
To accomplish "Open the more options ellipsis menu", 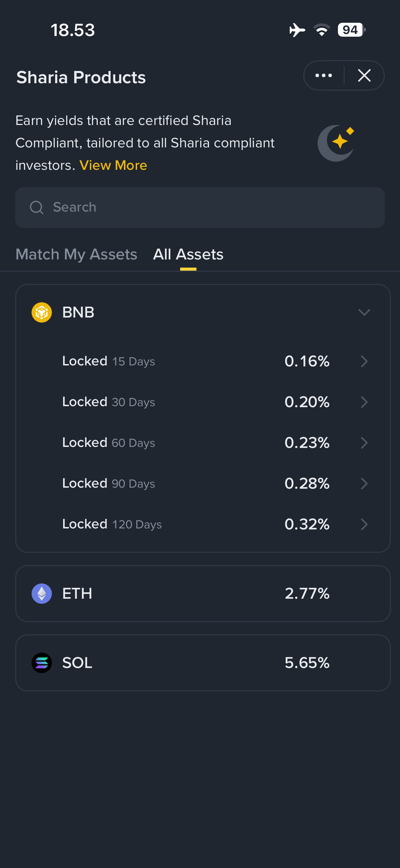I will pos(323,75).
